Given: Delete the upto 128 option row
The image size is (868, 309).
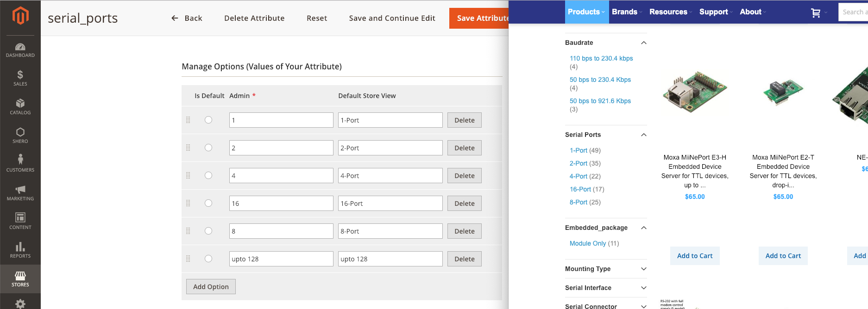Looking at the screenshot, I should (465, 259).
